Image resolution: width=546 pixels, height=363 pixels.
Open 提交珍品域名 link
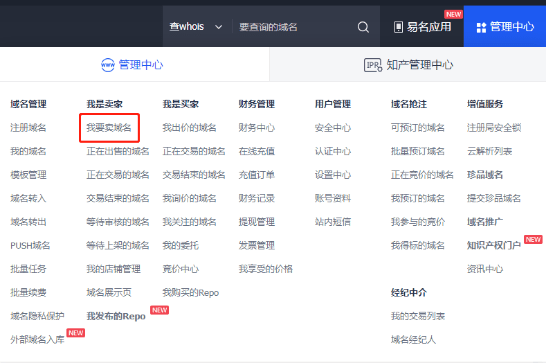[x=494, y=198]
